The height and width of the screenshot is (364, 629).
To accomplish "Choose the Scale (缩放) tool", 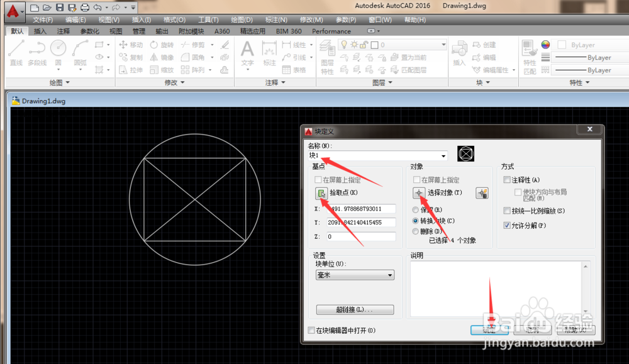I will (162, 70).
